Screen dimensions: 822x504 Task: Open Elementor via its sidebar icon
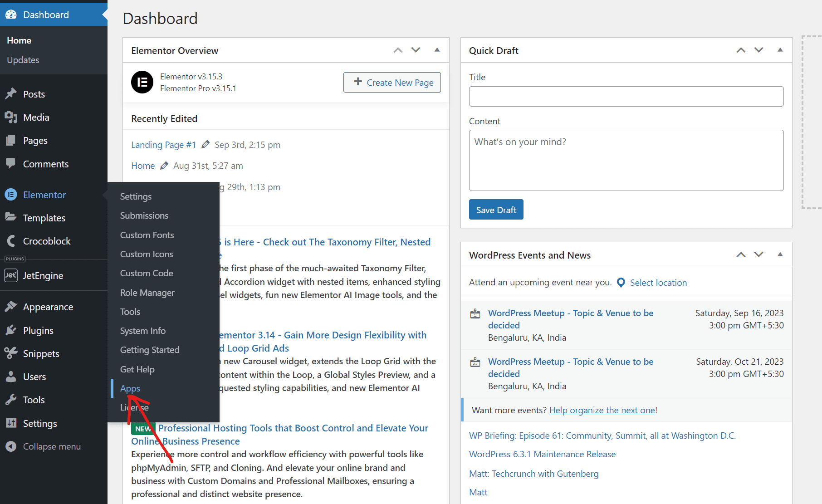click(x=11, y=195)
